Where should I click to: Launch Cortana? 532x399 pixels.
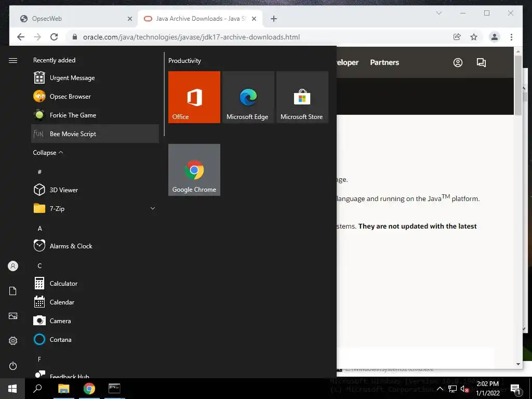click(x=95, y=339)
